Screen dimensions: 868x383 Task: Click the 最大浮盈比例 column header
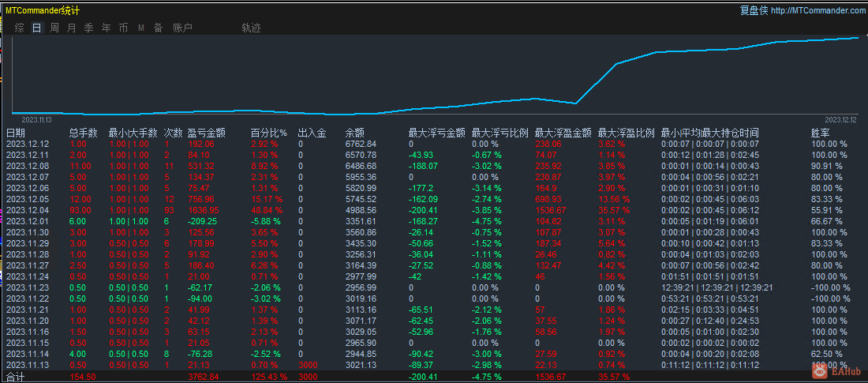click(627, 133)
